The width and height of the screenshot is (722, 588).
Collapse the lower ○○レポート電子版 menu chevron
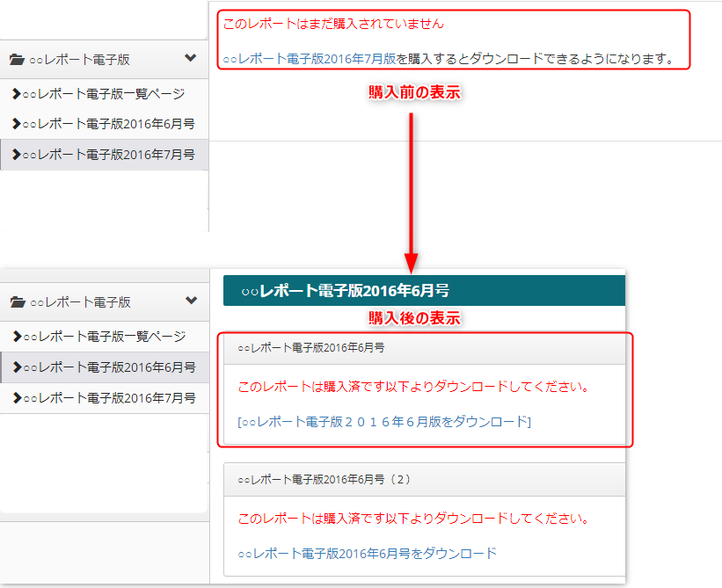[x=191, y=301]
